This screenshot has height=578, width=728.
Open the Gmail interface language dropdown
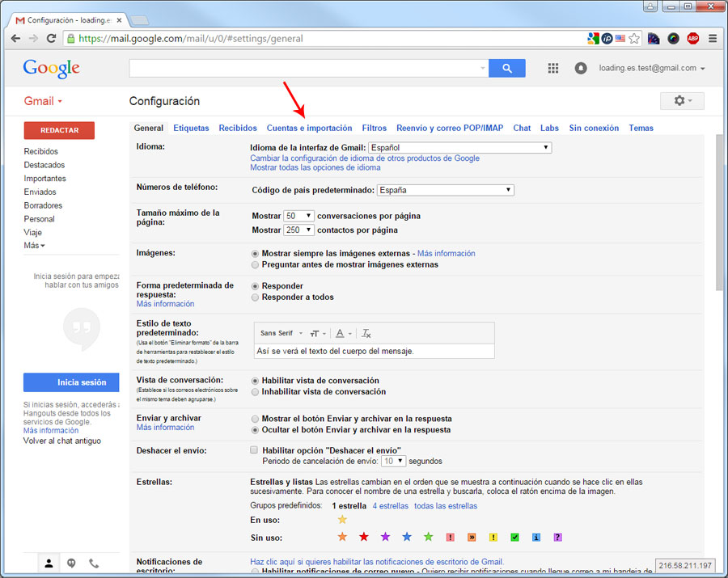(x=460, y=147)
